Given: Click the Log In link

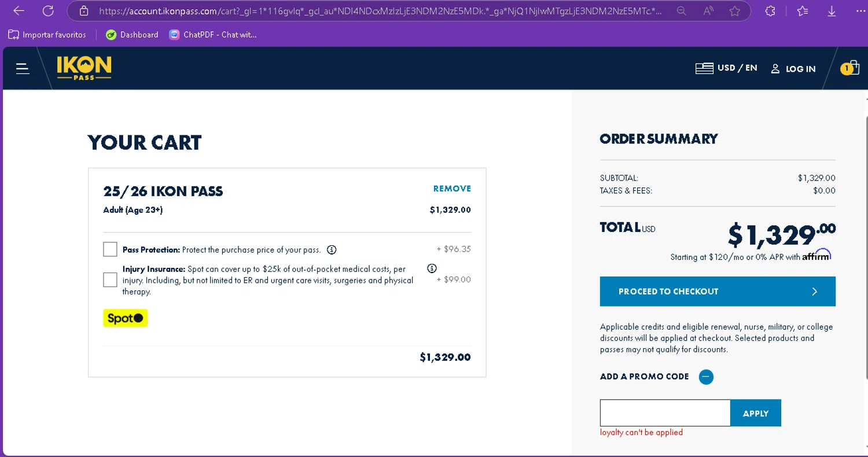Looking at the screenshot, I should tap(793, 69).
